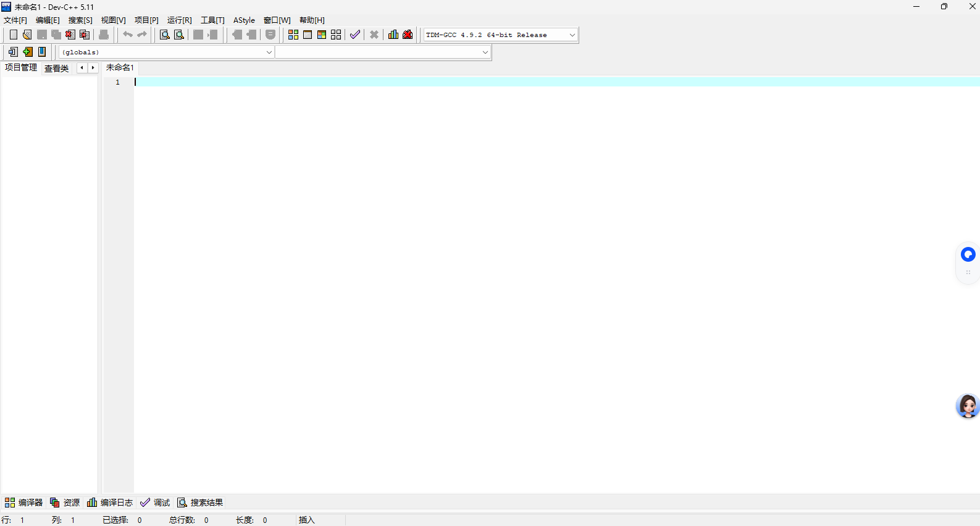Click the Close file icon with red X
The height and width of the screenshot is (526, 980).
[70, 35]
